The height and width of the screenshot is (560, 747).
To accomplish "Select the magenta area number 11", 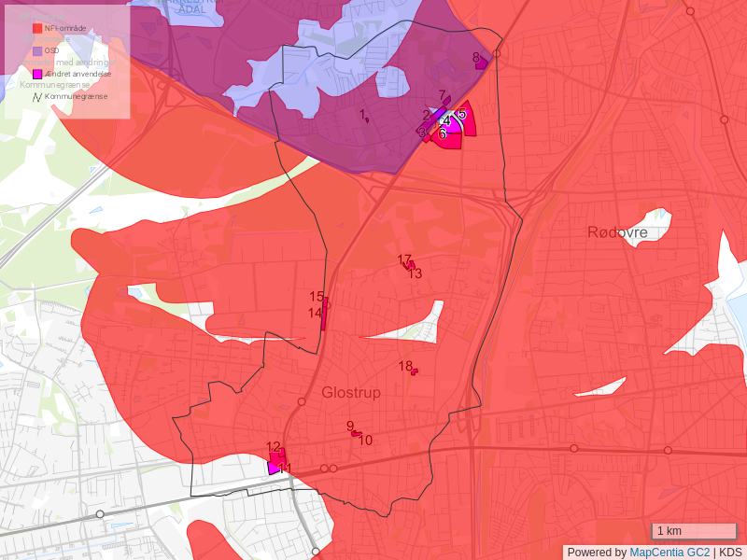I will pos(274,468).
